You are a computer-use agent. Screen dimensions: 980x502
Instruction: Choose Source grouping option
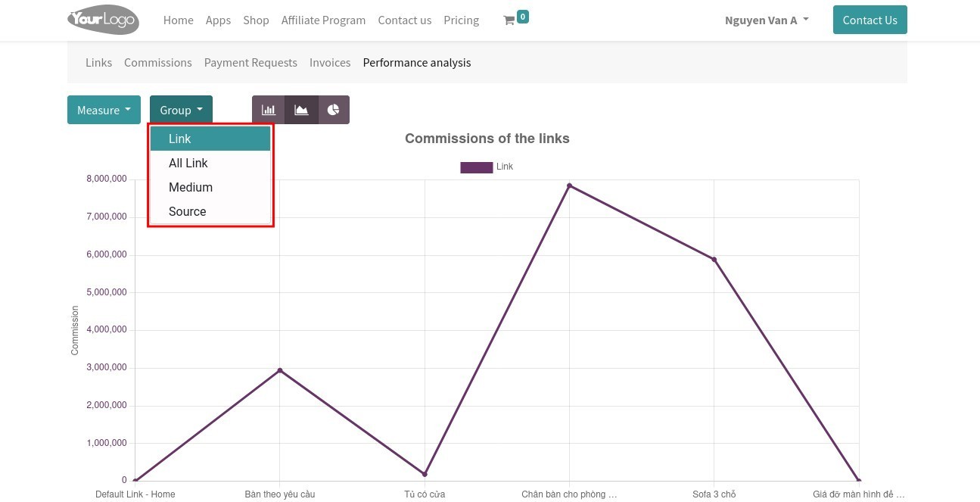pyautogui.click(x=210, y=211)
